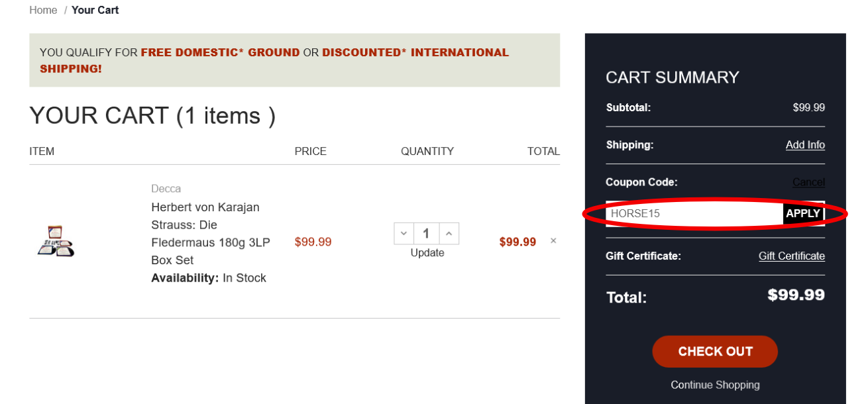The image size is (868, 404).
Task: Click the Gift Certificate link
Action: click(791, 256)
